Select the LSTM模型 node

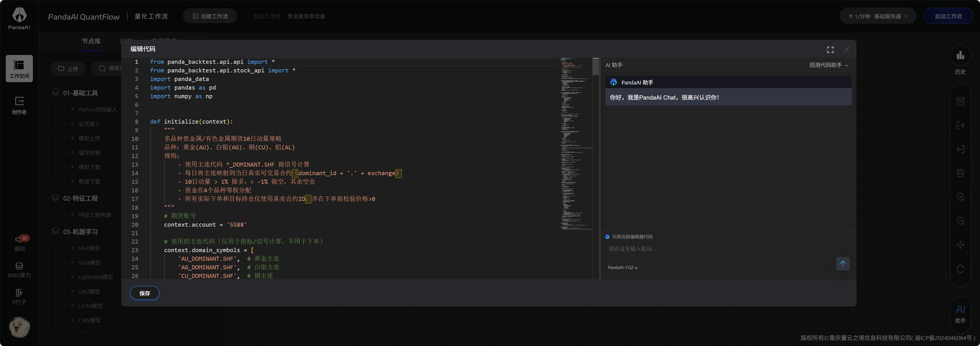point(90,306)
